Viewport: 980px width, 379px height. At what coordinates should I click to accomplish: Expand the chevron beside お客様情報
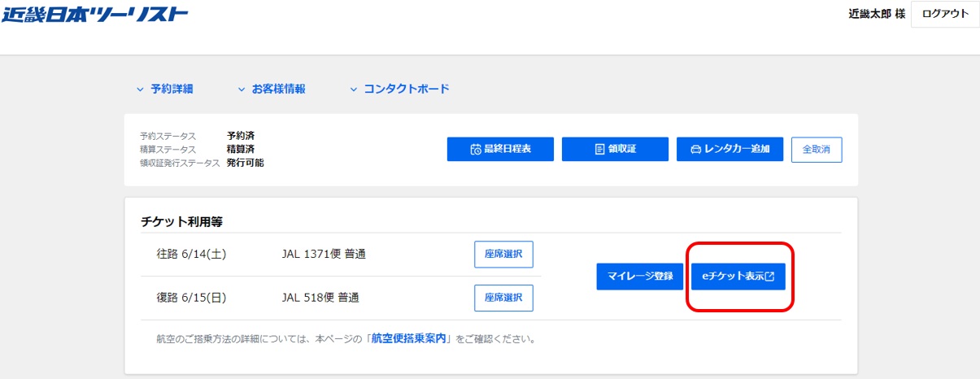241,89
